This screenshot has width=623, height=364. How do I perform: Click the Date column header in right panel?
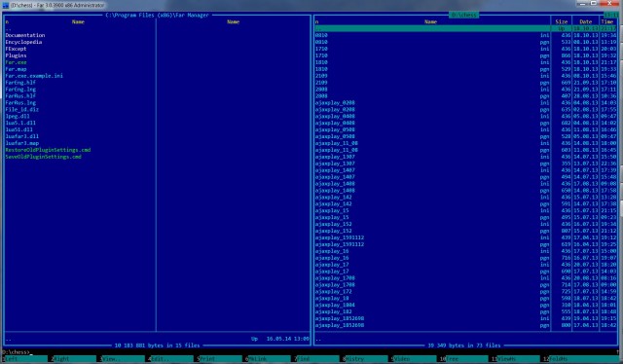click(x=586, y=21)
